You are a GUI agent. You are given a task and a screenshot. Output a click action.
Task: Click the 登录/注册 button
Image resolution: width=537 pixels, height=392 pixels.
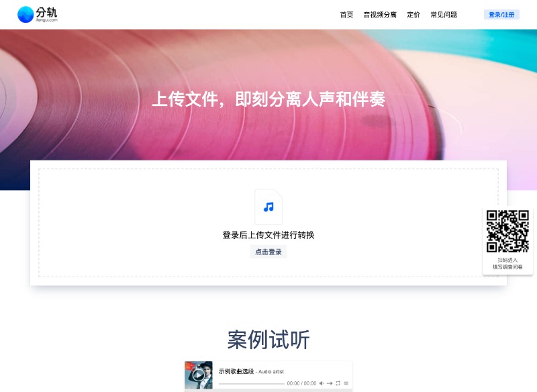tap(501, 15)
